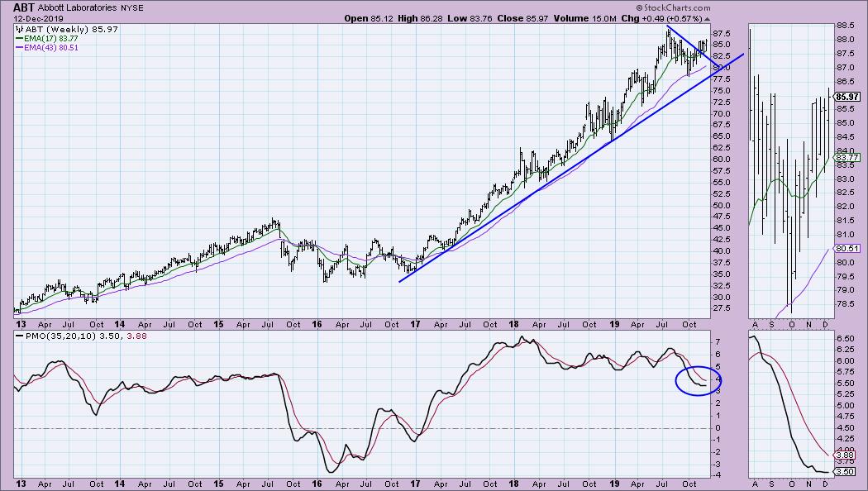The height and width of the screenshot is (491, 868).
Task: Click the ABT (Weekly) 85.97 legend entry
Action: (x=71, y=29)
